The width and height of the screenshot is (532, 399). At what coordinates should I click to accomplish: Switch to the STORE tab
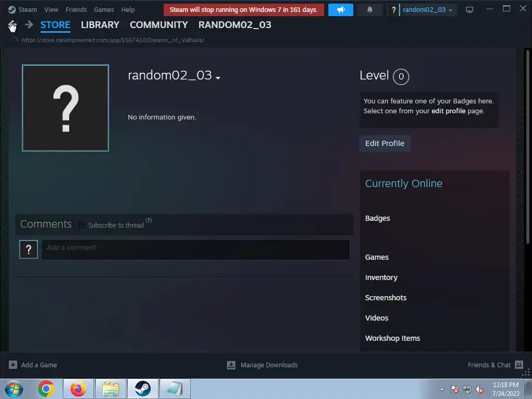[x=55, y=25]
